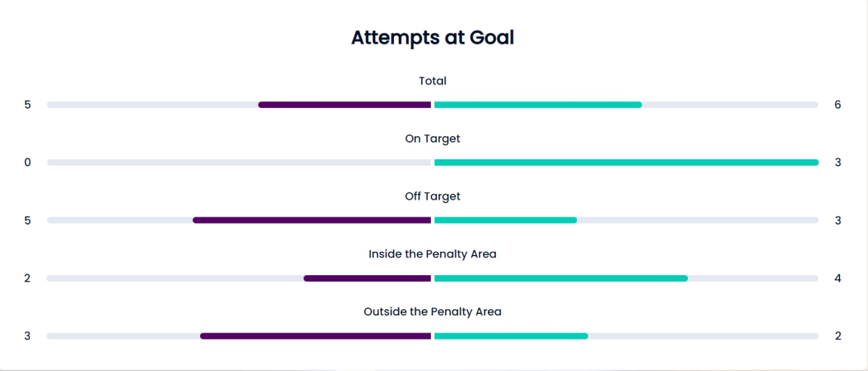Click the teal Off Target bar

pos(506,220)
